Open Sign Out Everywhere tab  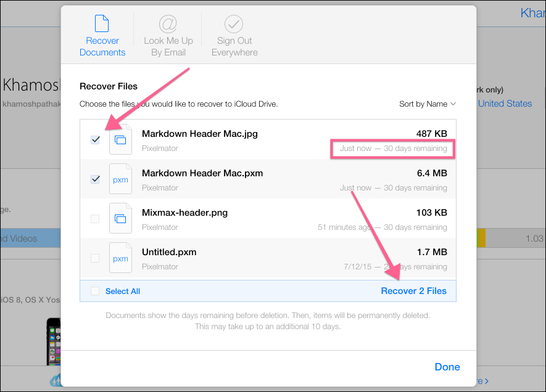point(234,36)
